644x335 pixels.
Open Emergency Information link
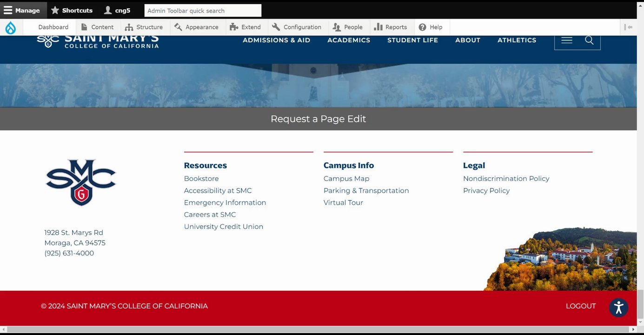point(225,203)
